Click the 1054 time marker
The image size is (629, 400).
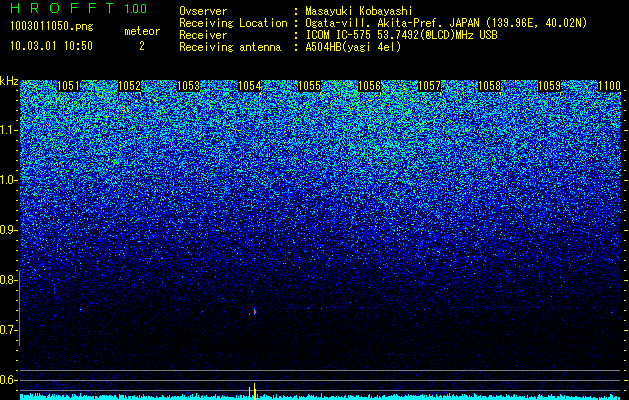(x=250, y=86)
